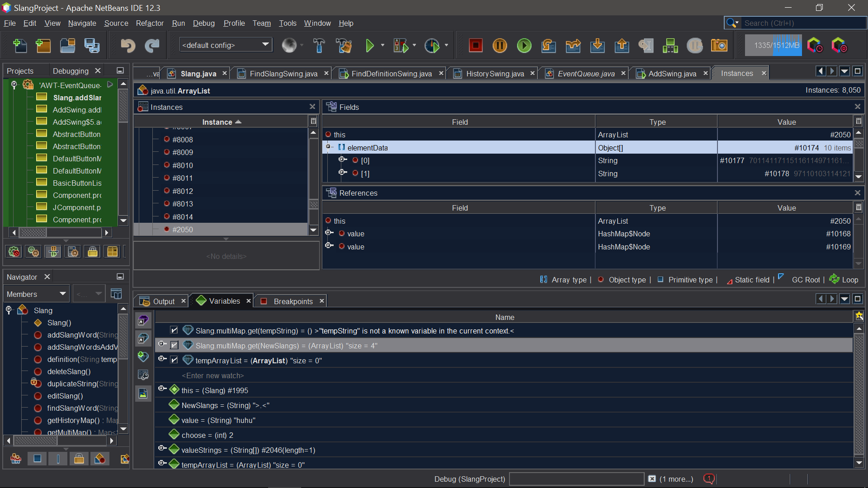
Task: Click the Profile Project toolbar icon
Action: (432, 46)
